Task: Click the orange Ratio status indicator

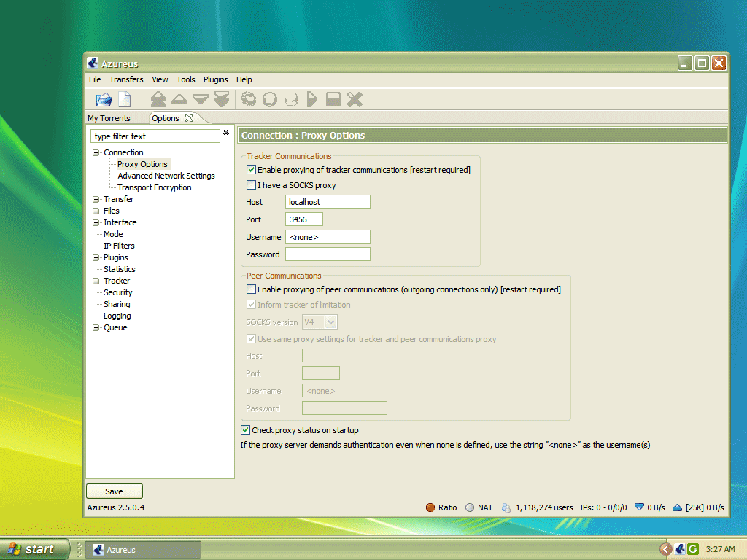Action: (x=430, y=507)
